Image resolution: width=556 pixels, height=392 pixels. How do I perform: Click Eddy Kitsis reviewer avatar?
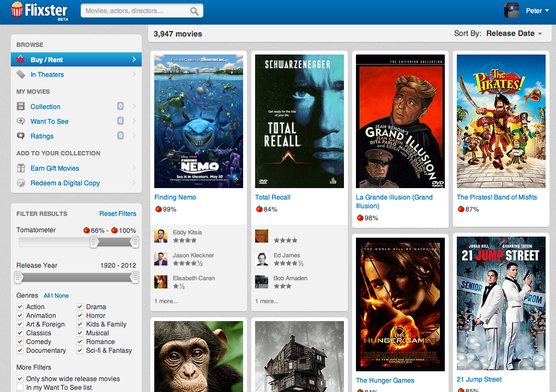161,236
